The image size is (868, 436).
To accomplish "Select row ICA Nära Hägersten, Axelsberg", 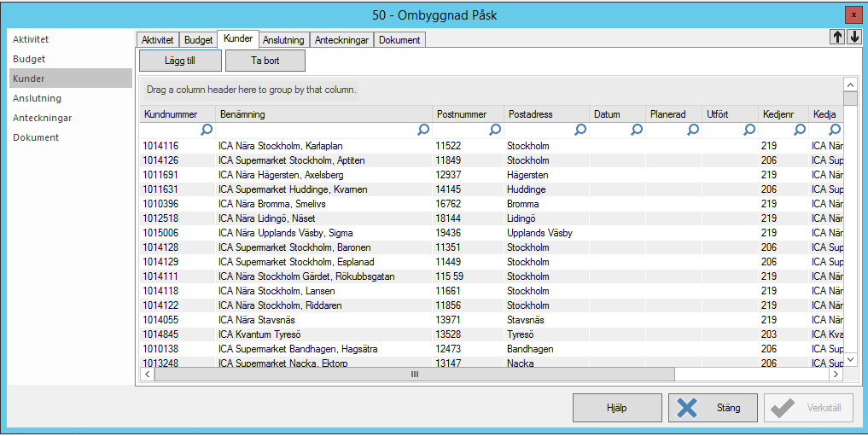I will tap(492, 175).
